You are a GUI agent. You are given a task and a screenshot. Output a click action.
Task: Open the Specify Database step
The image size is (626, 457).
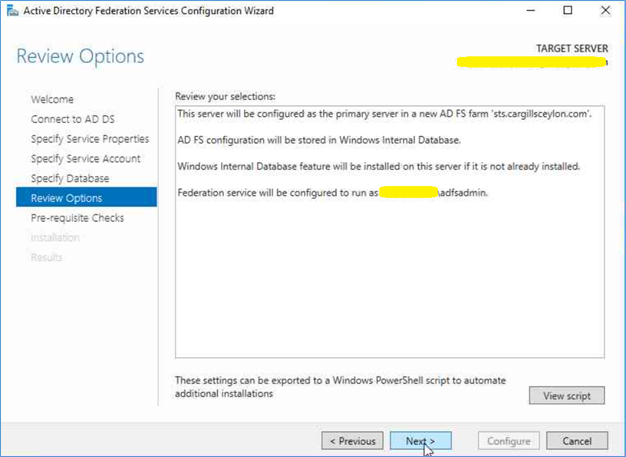(x=70, y=178)
